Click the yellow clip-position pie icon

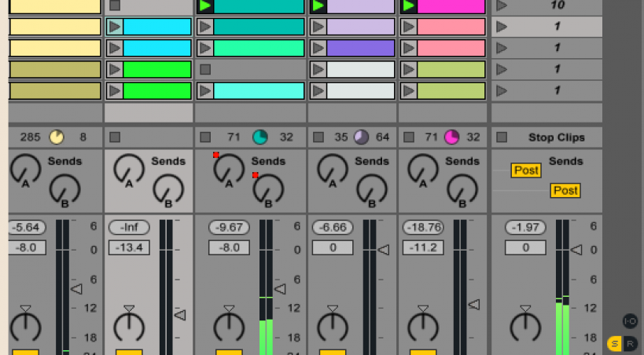(57, 137)
